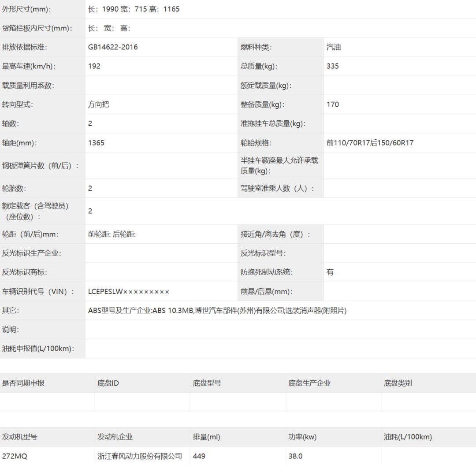The width and height of the screenshot is (476, 465).
Task: Click the 轮胎数 label
Action: pos(14,188)
